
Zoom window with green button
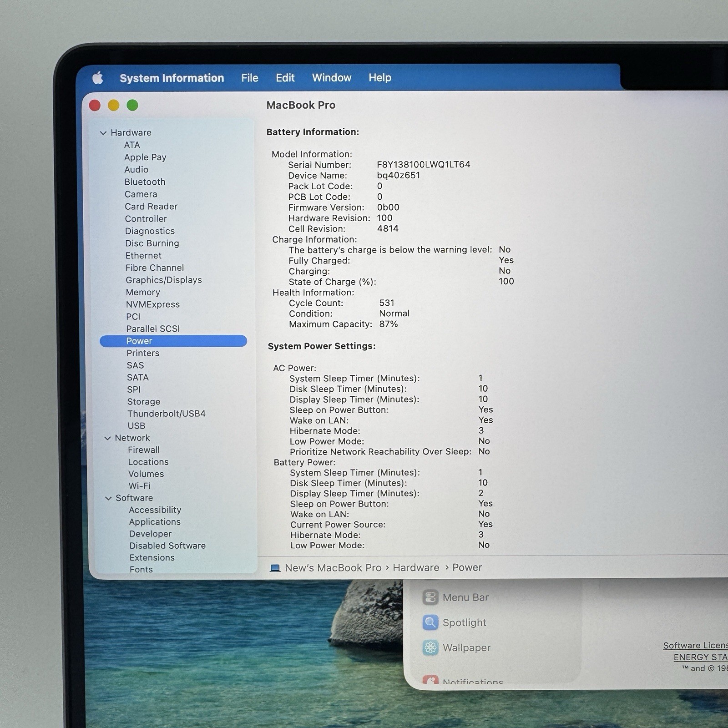(132, 106)
